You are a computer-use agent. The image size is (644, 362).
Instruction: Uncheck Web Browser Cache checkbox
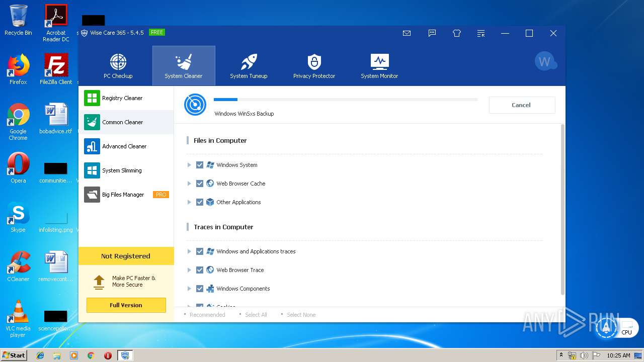(x=200, y=184)
